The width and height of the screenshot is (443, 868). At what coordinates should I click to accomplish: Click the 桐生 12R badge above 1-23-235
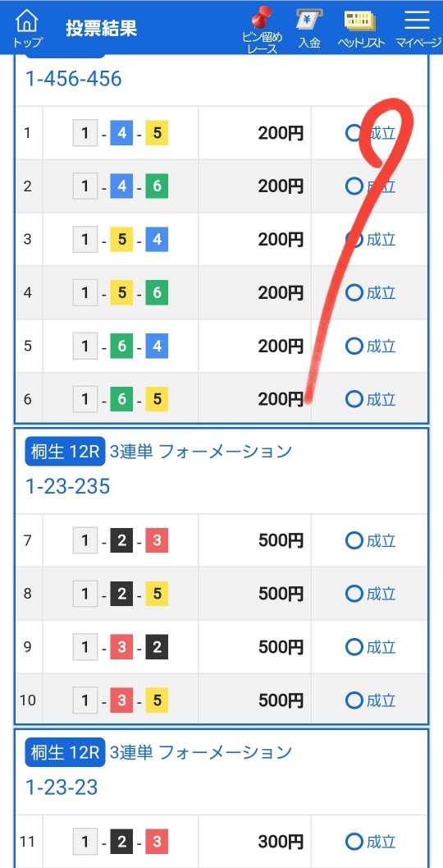click(x=65, y=452)
